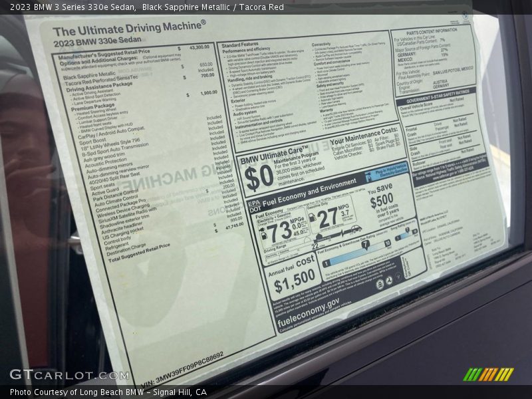Image resolution: width=532 pixels, height=399 pixels.
Task: Click 'Overall Vehicle Score' line
Action: [x=416, y=106]
